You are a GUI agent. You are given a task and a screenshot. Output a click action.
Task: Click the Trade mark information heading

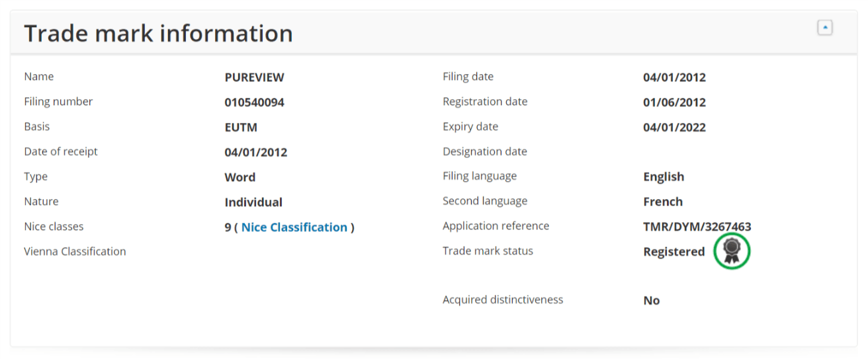point(158,33)
